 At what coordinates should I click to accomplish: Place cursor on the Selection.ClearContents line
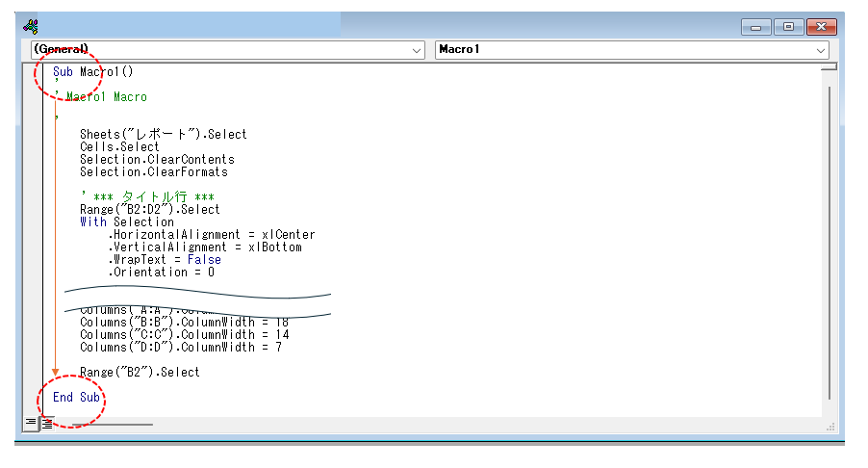click(157, 160)
